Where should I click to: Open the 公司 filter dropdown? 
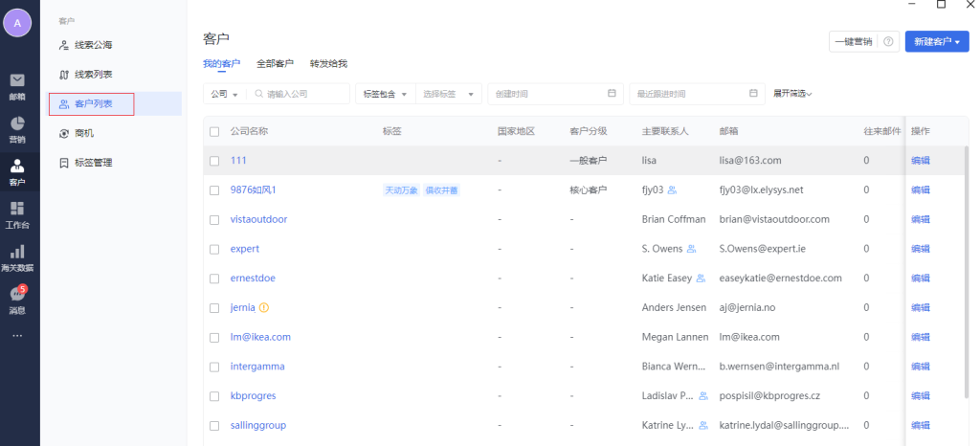[x=224, y=94]
